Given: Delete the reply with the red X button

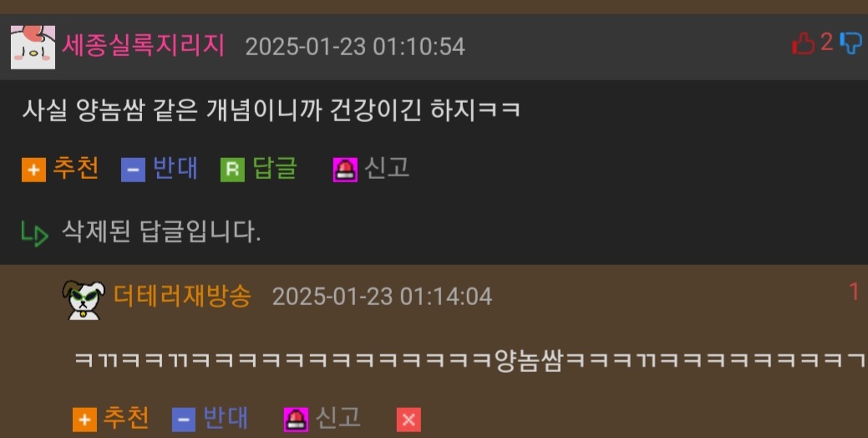Looking at the screenshot, I should [409, 420].
